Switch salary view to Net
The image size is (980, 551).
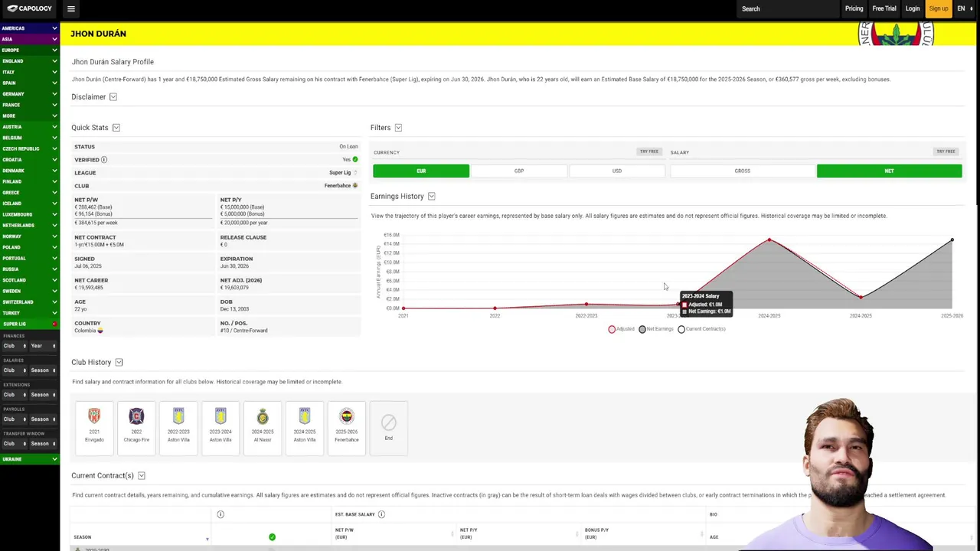[889, 171]
